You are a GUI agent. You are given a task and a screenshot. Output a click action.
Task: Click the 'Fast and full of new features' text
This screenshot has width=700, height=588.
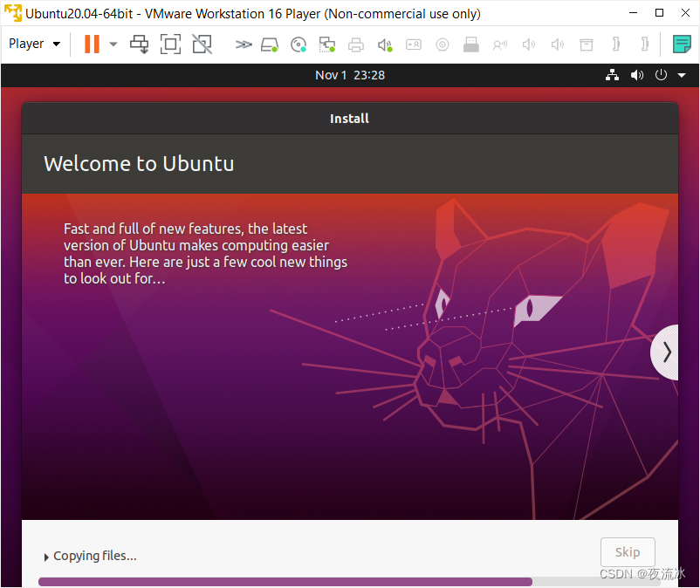tap(205, 253)
